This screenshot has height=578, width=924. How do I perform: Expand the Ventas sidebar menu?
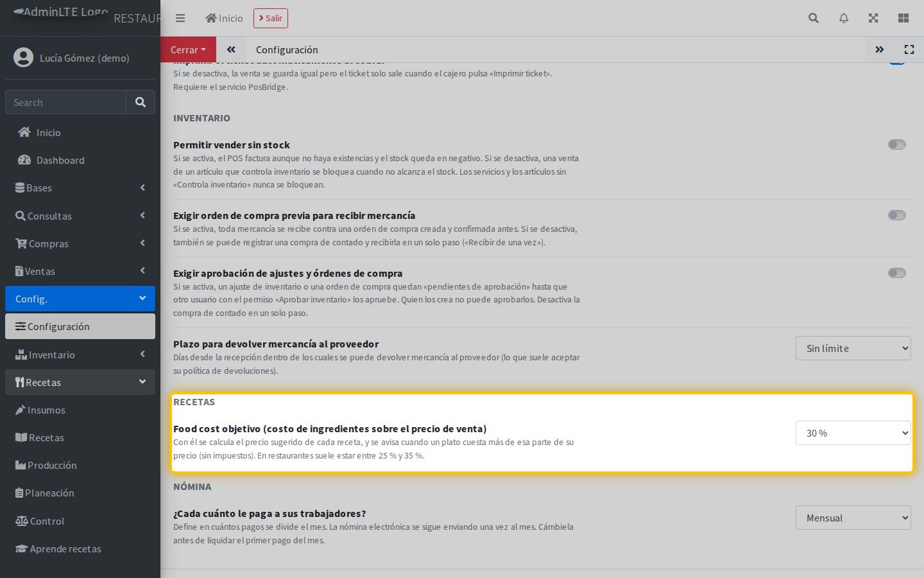point(80,271)
